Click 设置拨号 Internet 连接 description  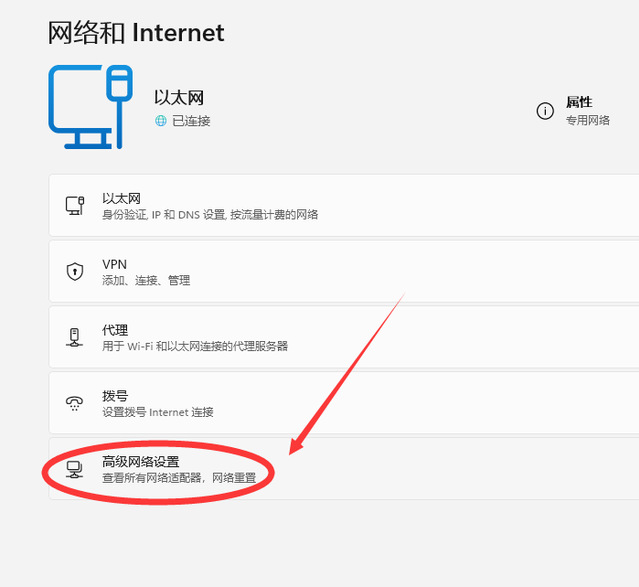pos(158,412)
